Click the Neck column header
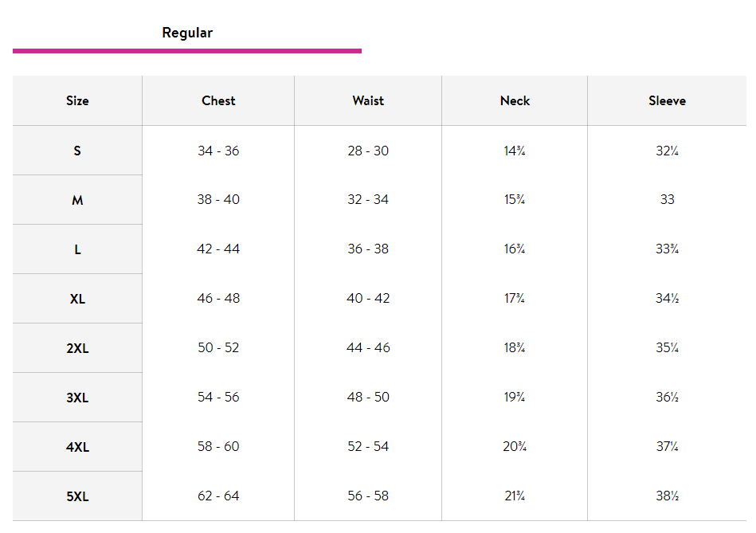 coord(515,101)
